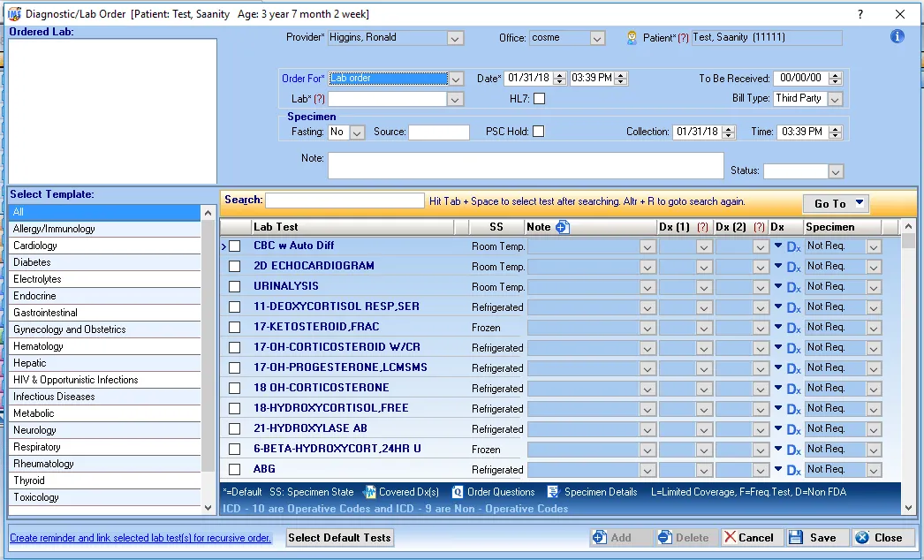Viewport: 924px width, 560px height.
Task: Open the Fasting dropdown
Action: coord(357,132)
